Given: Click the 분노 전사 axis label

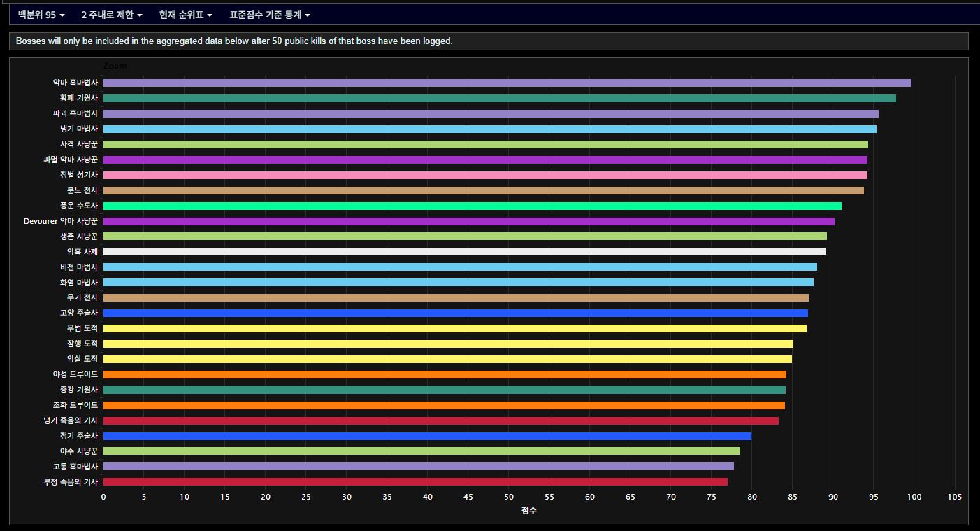Looking at the screenshot, I should click(x=82, y=190).
